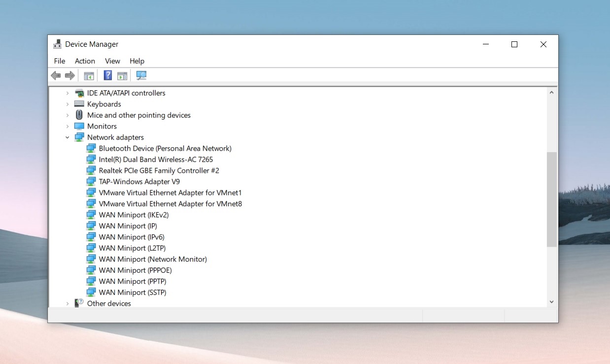Expand the Other devices node

[68, 303]
